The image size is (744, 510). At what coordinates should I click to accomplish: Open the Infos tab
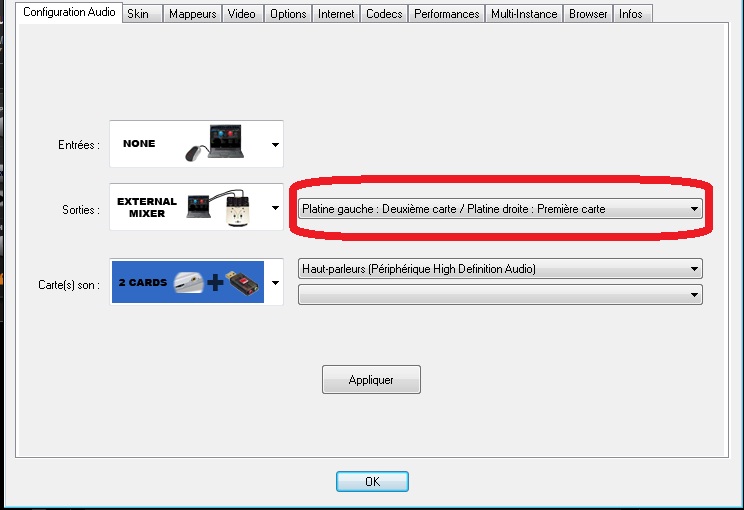click(632, 14)
